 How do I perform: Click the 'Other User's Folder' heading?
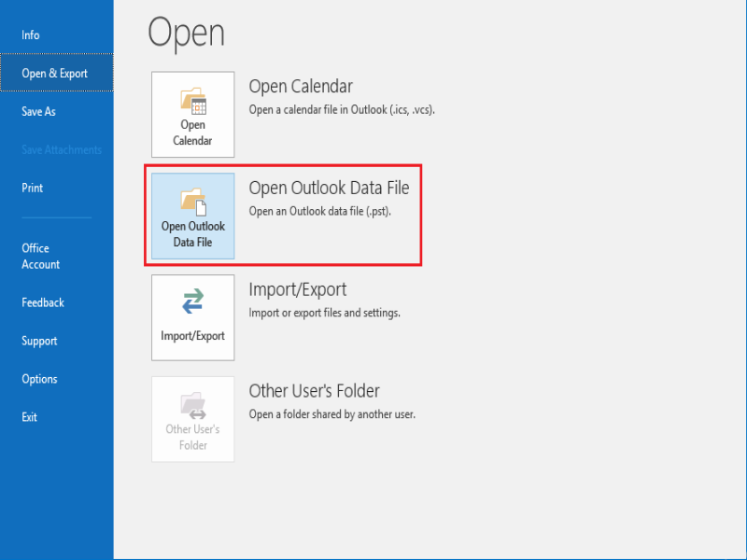pyautogui.click(x=314, y=391)
